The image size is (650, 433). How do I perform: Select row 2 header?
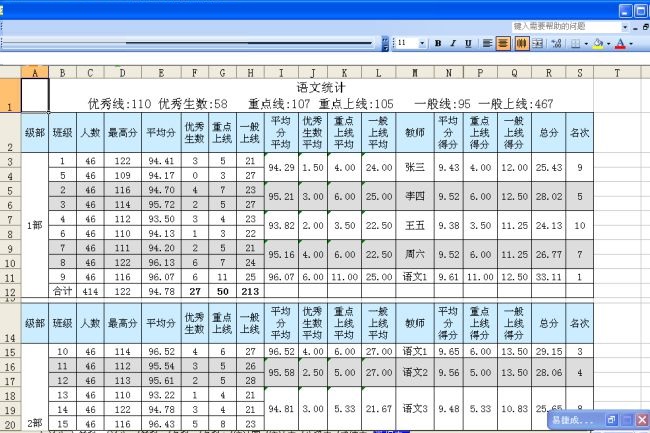[10, 133]
